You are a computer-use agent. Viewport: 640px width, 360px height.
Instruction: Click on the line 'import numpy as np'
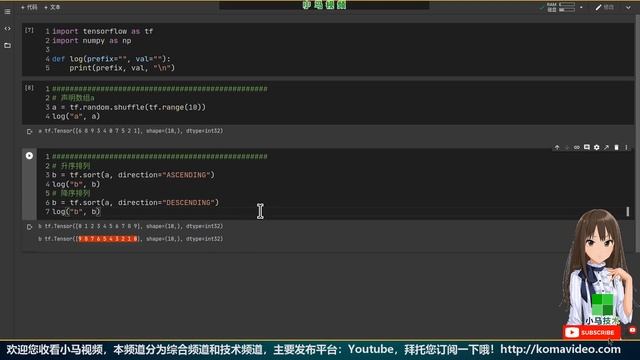91,40
